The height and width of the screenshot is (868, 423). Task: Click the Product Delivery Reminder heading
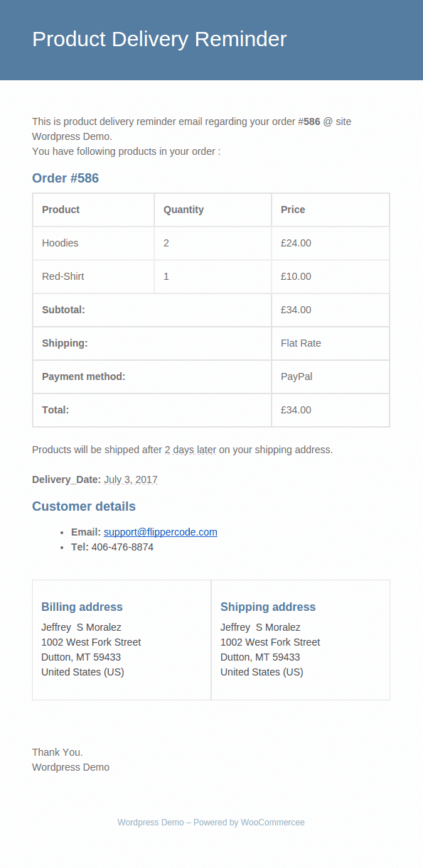point(159,39)
